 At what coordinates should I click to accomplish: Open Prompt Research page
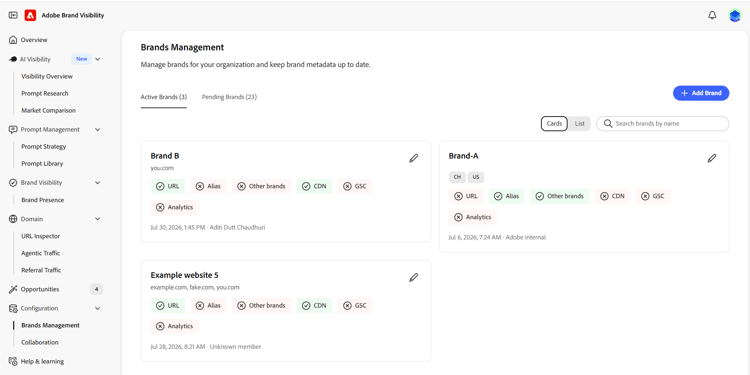(44, 94)
